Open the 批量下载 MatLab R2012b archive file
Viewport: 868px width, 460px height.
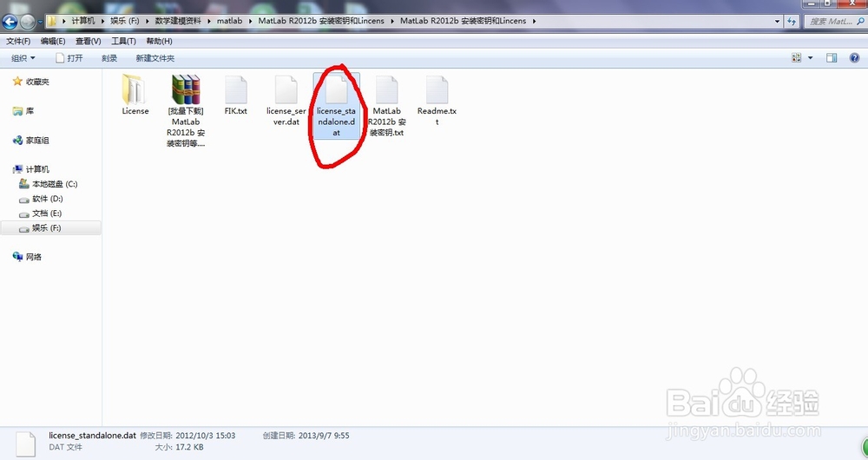click(186, 90)
